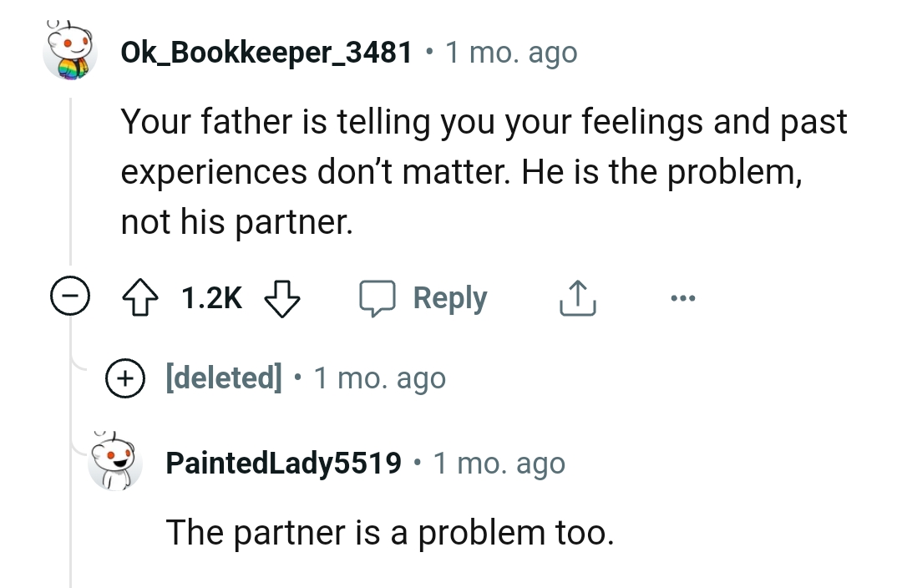Open Ok_Bookkeeper_3481's profile

click(x=266, y=52)
